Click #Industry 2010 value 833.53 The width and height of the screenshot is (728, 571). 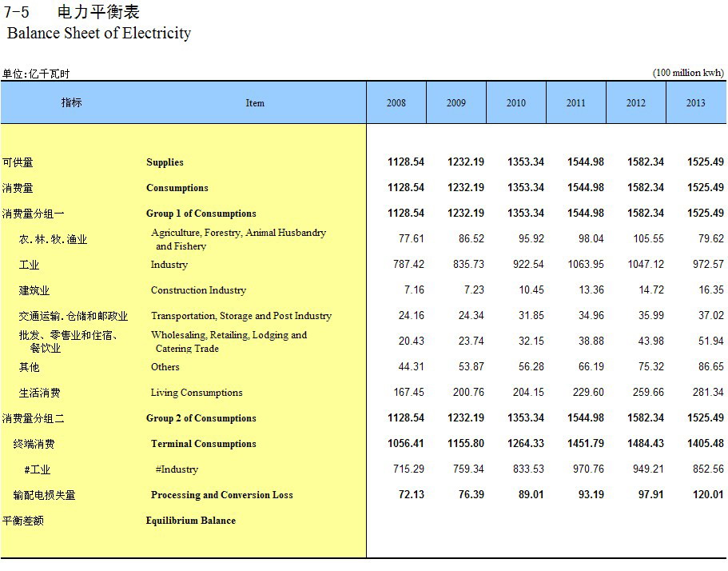(528, 469)
